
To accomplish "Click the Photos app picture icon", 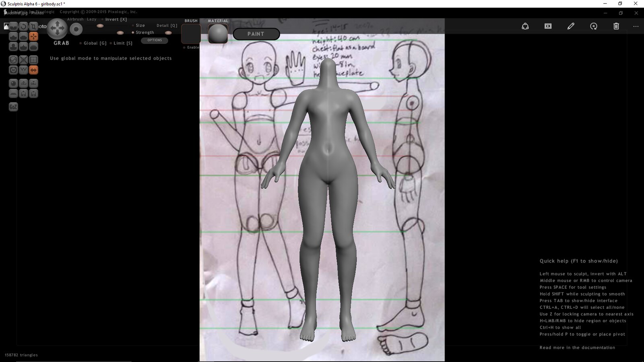I will point(6,26).
